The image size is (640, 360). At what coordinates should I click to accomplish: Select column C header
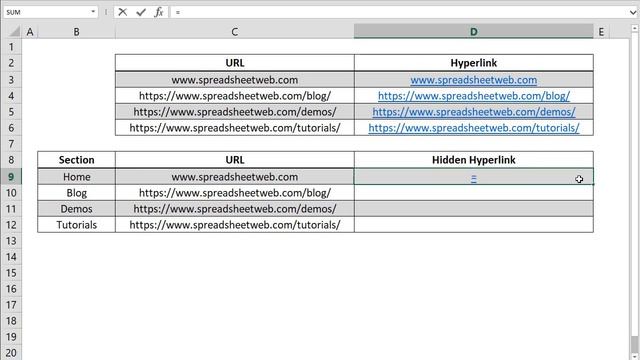(235, 32)
